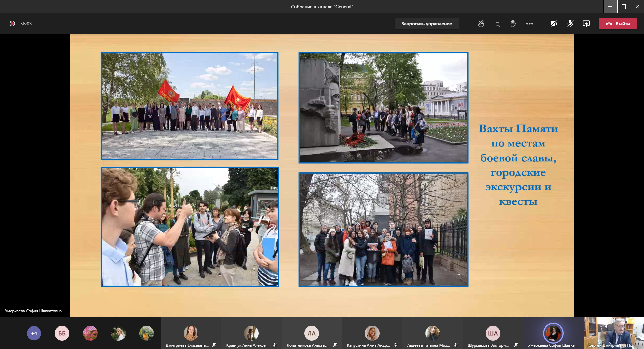This screenshot has width=644, height=349.
Task: Open Сергей Дмитриевич video tile
Action: [613, 333]
